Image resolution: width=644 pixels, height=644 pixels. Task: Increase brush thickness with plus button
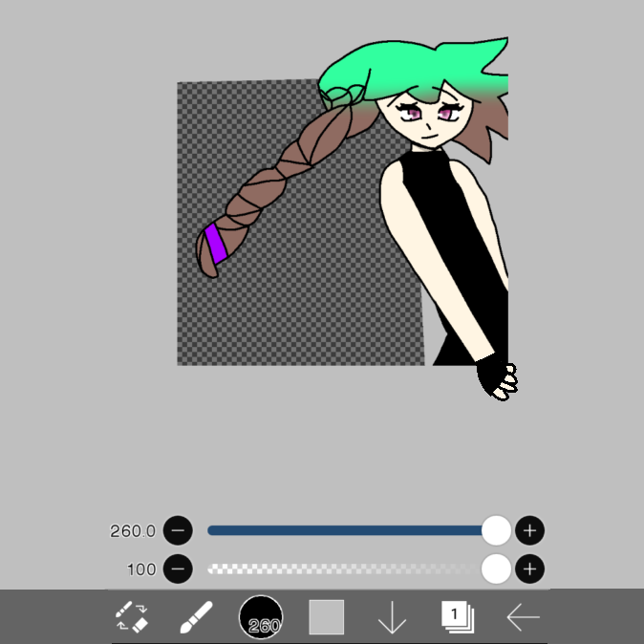tap(530, 530)
